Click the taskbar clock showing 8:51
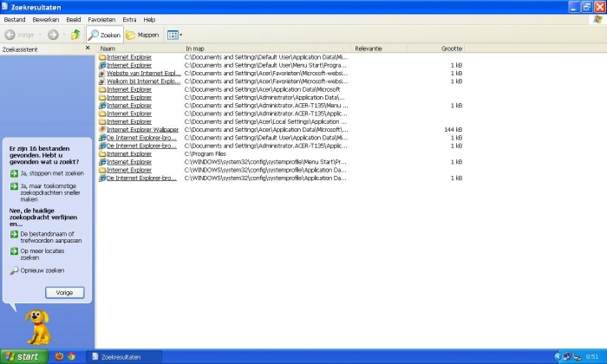Screen dimensions: 607x364 point(592,357)
